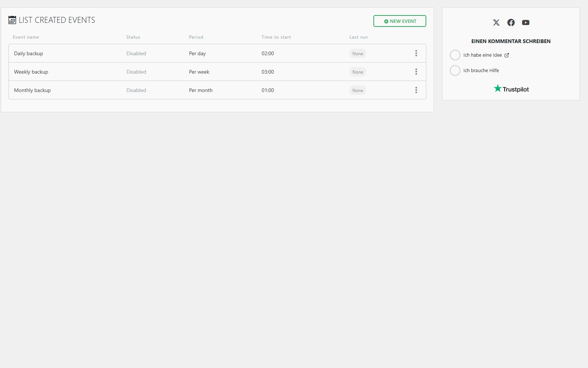Open the three-dot menu for Monthly backup

(x=416, y=90)
